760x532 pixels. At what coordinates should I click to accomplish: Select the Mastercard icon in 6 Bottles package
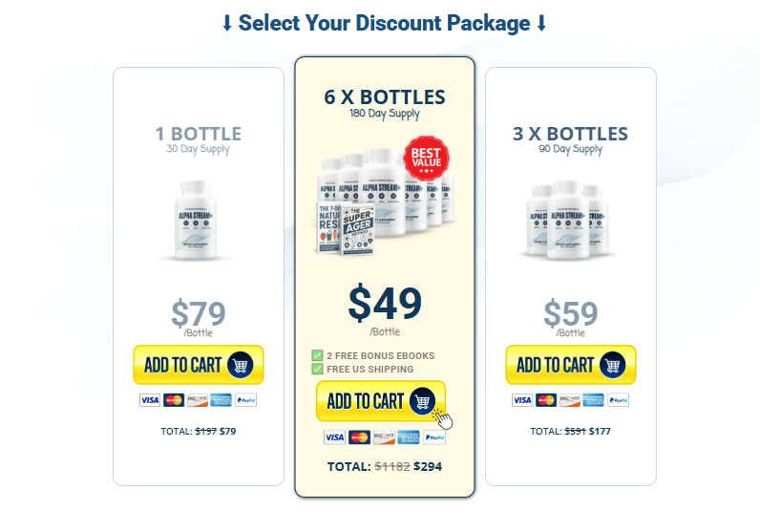[x=359, y=436]
